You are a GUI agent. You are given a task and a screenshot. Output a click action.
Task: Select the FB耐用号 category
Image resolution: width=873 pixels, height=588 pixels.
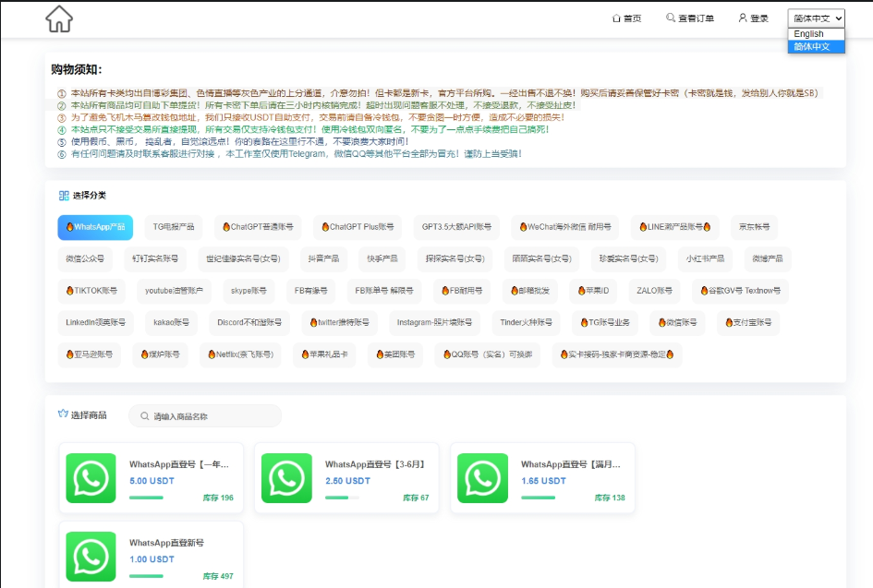click(462, 291)
